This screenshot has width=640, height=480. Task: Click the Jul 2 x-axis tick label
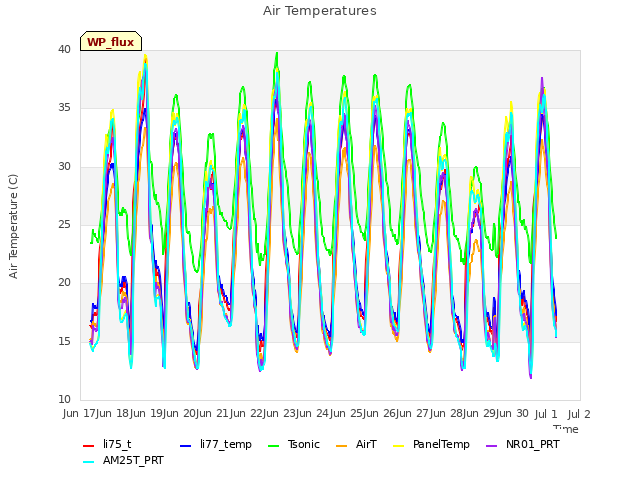(x=579, y=413)
